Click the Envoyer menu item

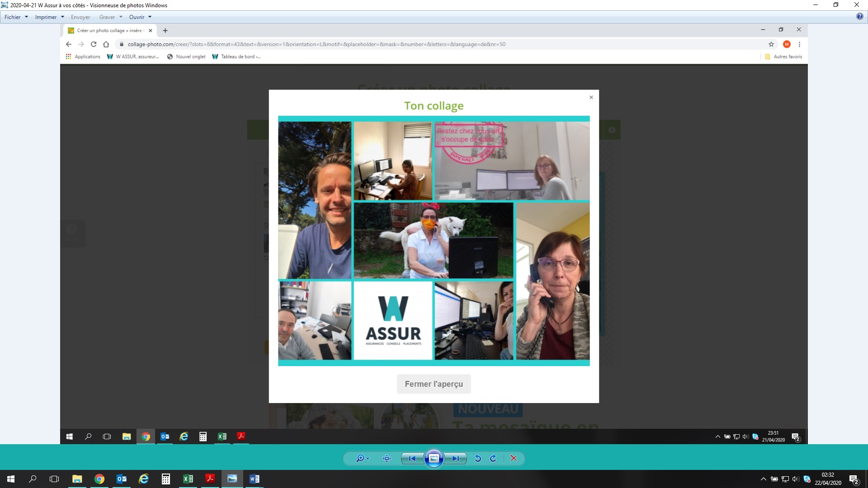[x=80, y=17]
